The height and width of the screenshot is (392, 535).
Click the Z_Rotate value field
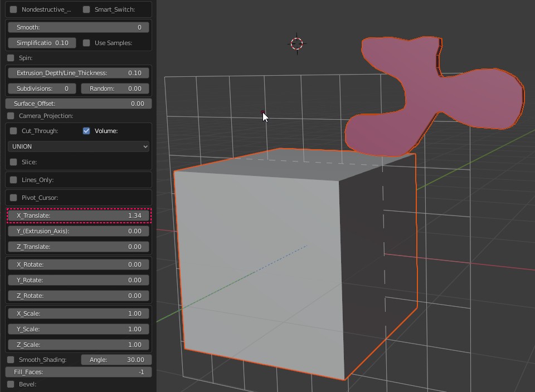point(78,296)
